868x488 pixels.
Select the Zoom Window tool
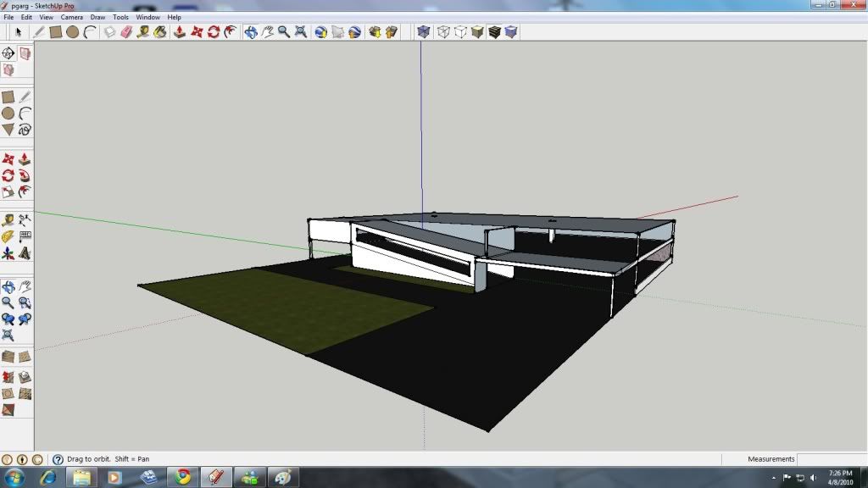tap(25, 302)
